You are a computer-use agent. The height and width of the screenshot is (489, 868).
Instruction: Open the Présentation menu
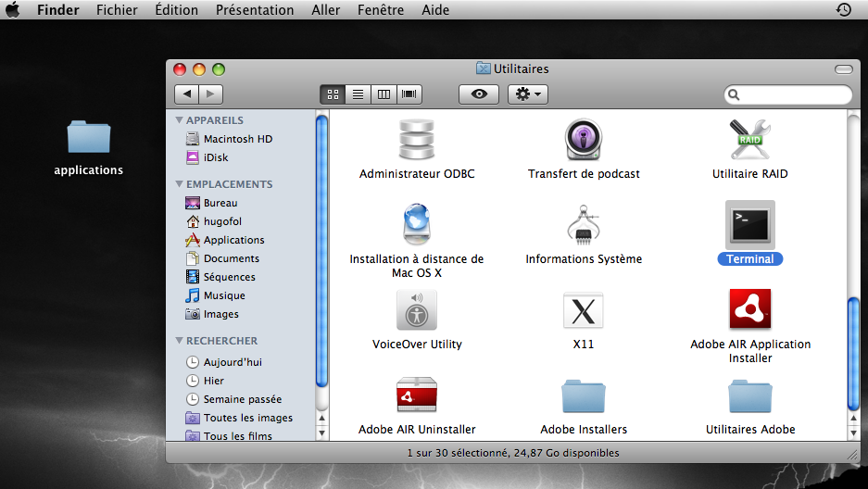point(255,10)
